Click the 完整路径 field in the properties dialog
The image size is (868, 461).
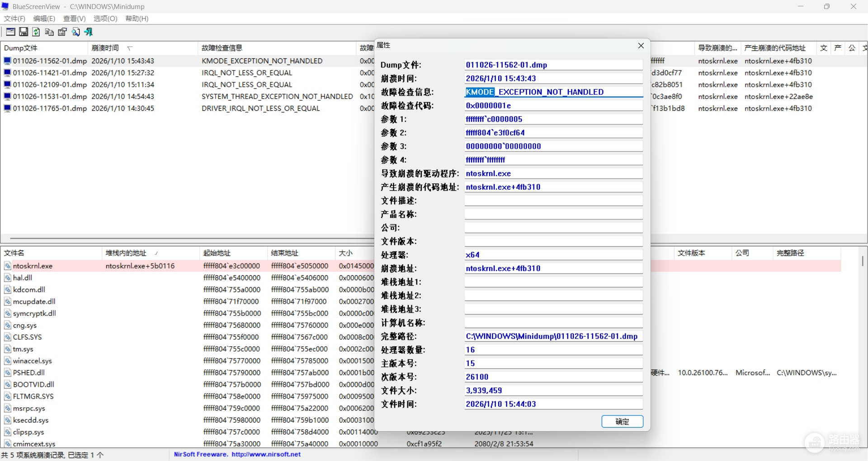point(554,336)
